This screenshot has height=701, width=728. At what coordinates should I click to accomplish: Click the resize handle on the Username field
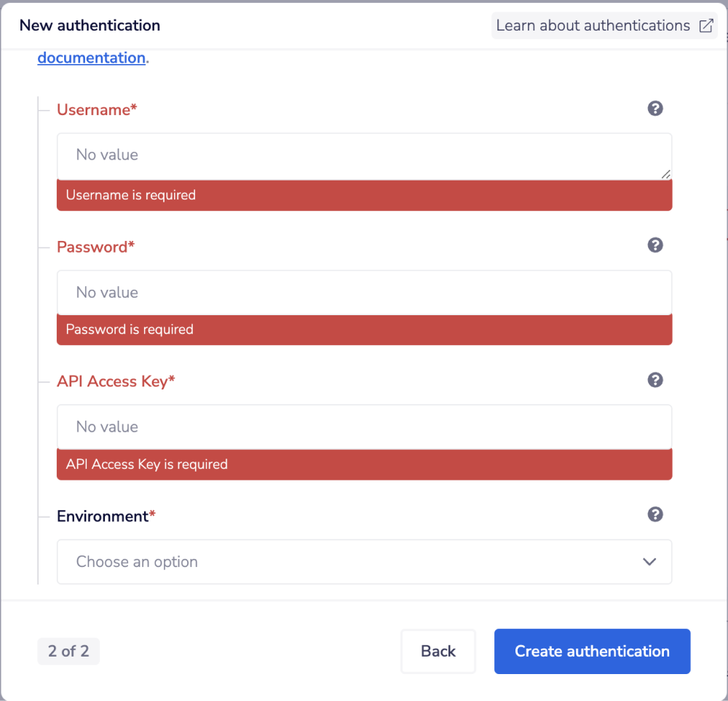[x=667, y=174]
